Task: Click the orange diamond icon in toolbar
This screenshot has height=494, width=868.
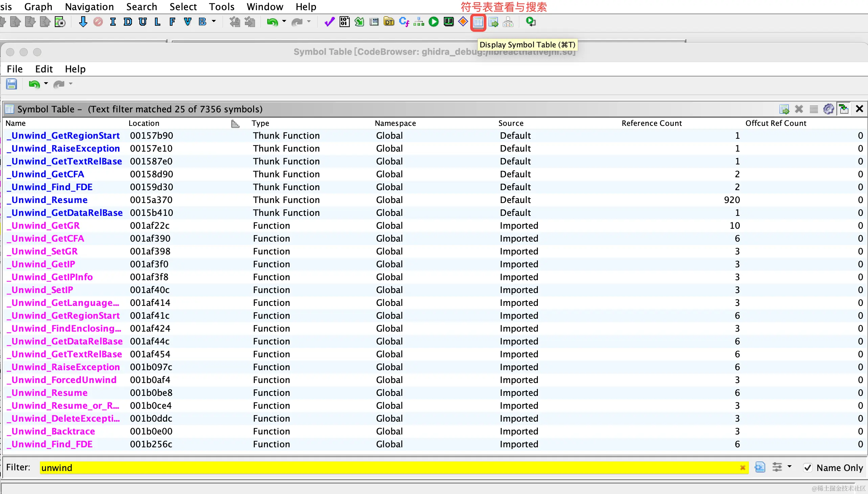Action: [463, 22]
